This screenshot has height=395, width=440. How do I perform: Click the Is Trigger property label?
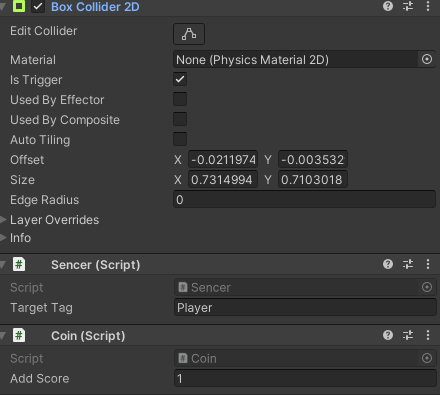point(36,80)
